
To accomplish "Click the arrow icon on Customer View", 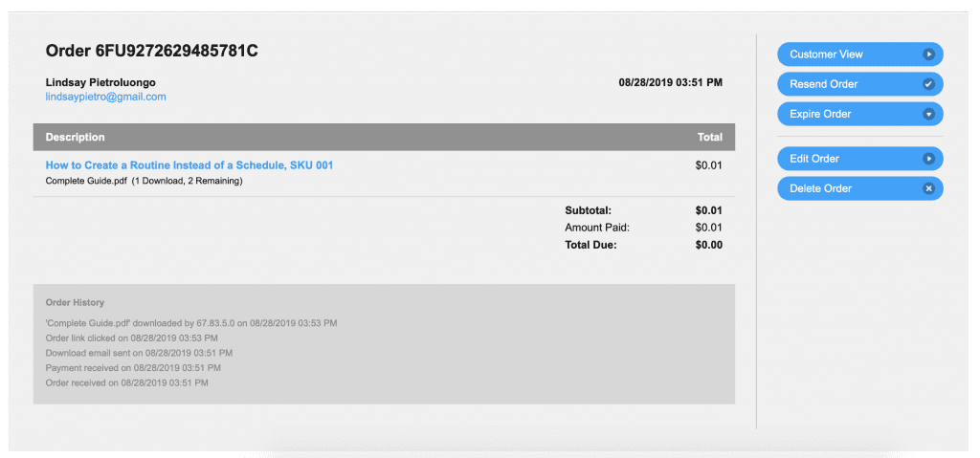I will (x=927, y=55).
